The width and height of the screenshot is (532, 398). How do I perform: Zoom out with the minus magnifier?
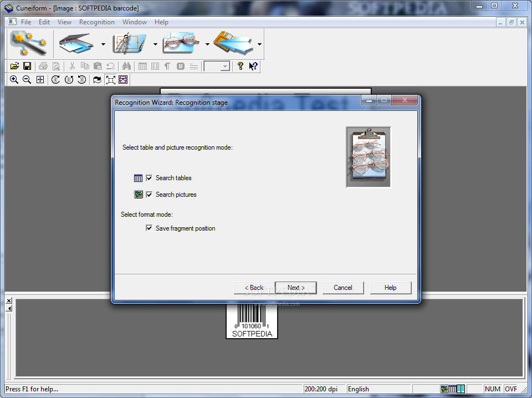point(27,80)
